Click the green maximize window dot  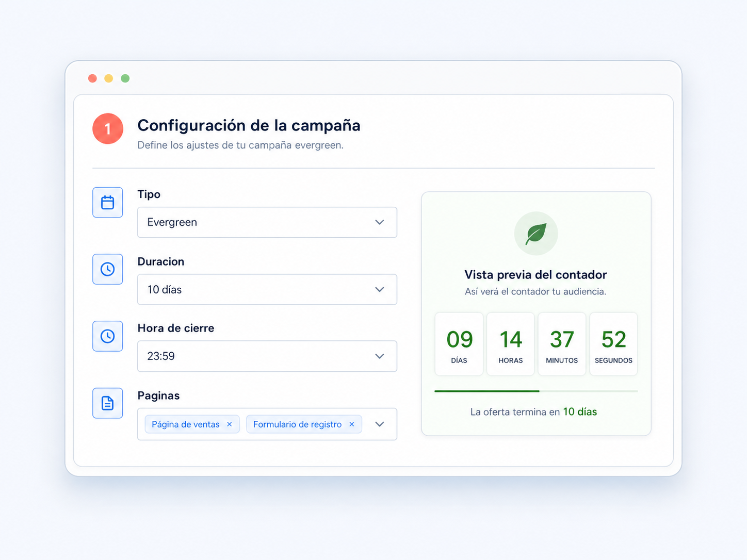click(x=125, y=78)
